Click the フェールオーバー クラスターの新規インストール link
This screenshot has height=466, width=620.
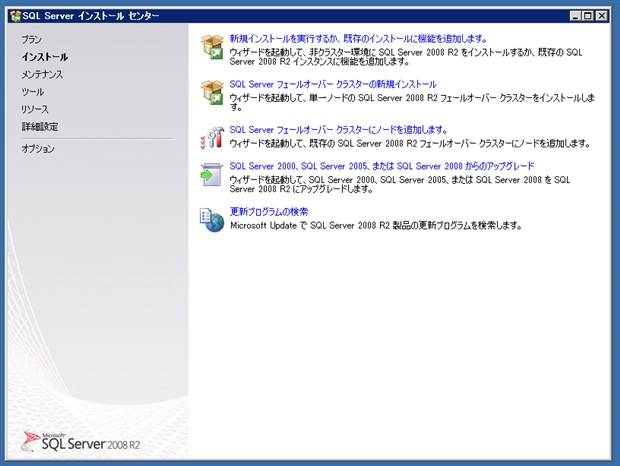333,84
